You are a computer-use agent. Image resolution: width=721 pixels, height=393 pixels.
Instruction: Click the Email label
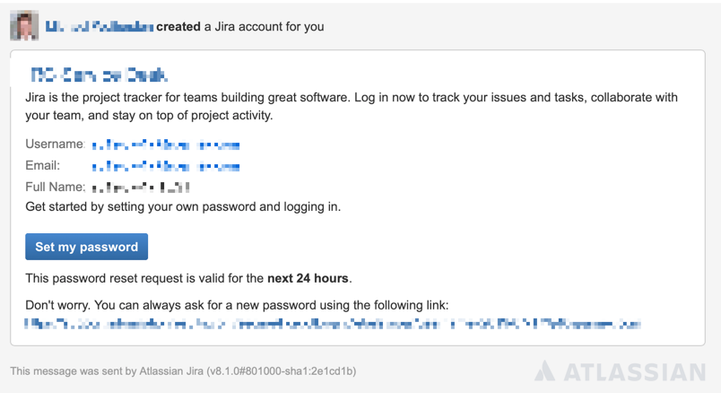click(42, 165)
